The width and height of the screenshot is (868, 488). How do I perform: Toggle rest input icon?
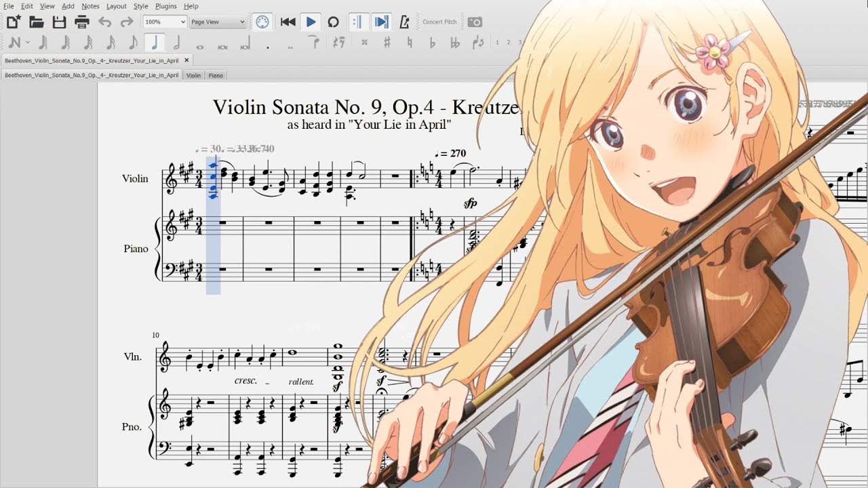coord(339,43)
